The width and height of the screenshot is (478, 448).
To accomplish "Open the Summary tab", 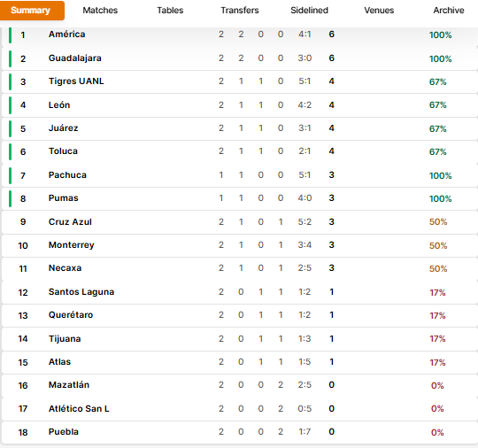I will 31,11.
